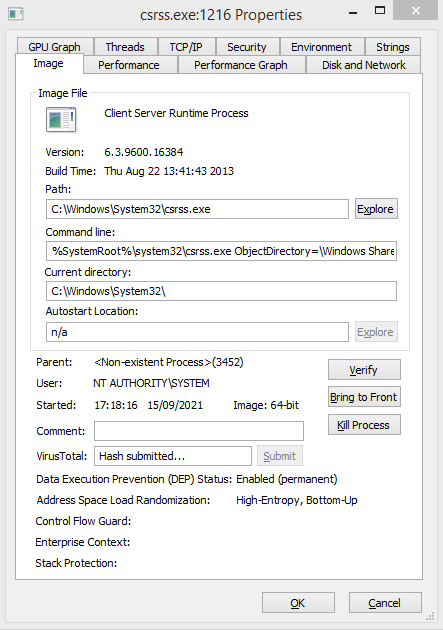This screenshot has height=630, width=443.
Task: Click the user 'NT AUTHORITY\SYSTEM' text
Action: 151,383
